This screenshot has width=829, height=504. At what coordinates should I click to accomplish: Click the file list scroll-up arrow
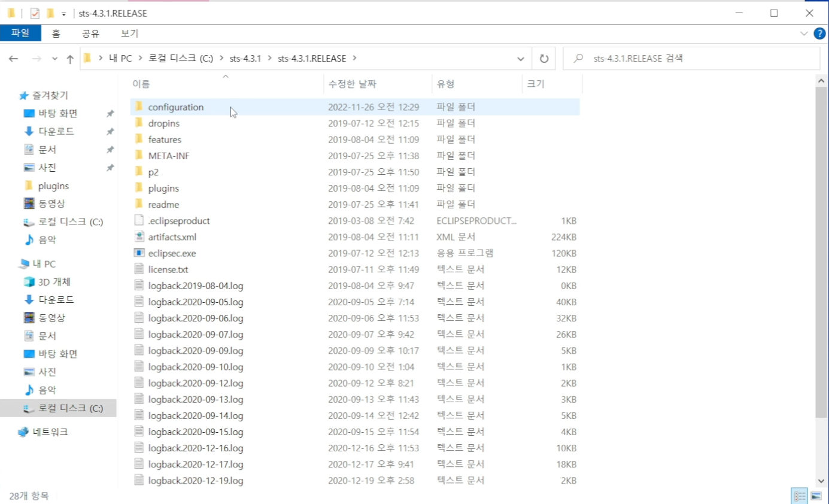[821, 80]
